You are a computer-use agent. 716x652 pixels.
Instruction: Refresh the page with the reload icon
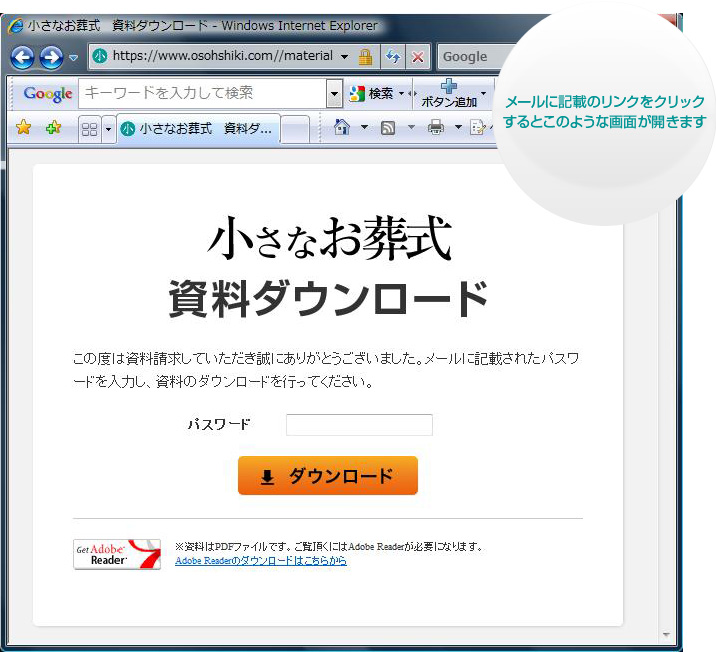tap(393, 57)
